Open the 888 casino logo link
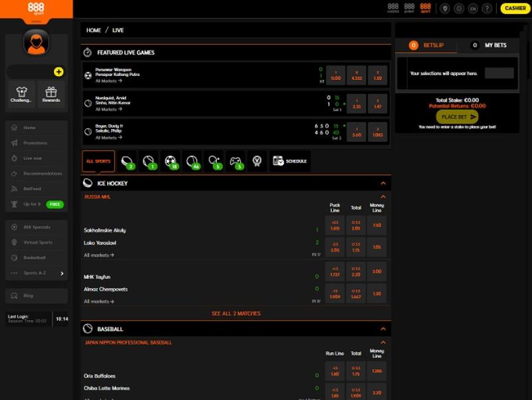Viewport: 532px width, 400px height. coord(393,8)
